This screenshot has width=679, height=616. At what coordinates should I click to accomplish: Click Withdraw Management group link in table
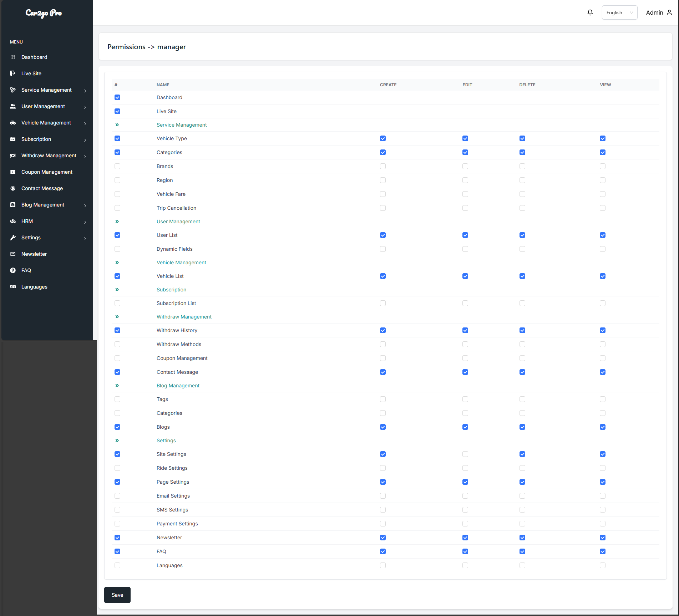pos(184,317)
